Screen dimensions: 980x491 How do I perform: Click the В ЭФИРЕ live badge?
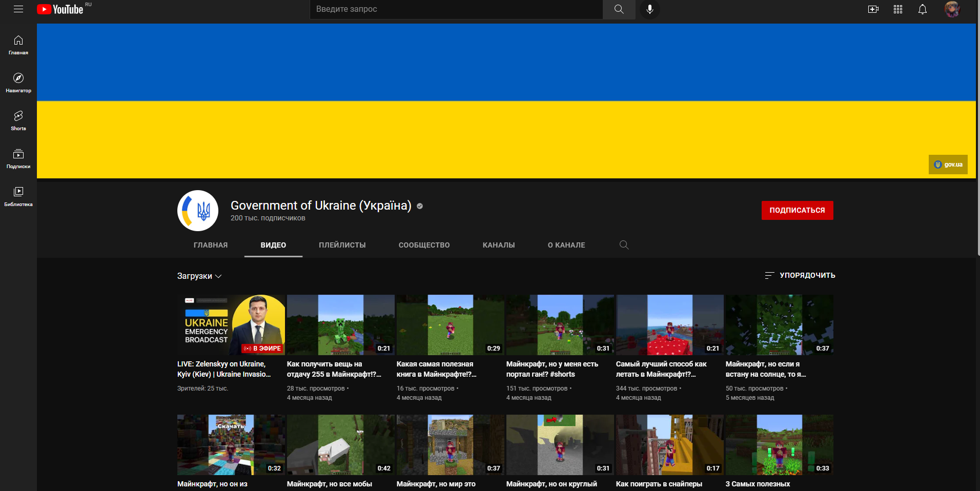click(262, 349)
